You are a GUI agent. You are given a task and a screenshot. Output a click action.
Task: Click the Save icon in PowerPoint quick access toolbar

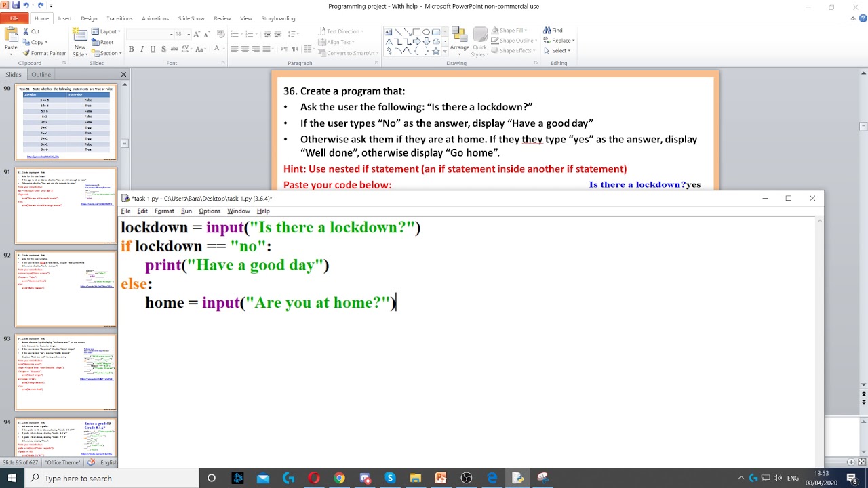pyautogui.click(x=16, y=5)
